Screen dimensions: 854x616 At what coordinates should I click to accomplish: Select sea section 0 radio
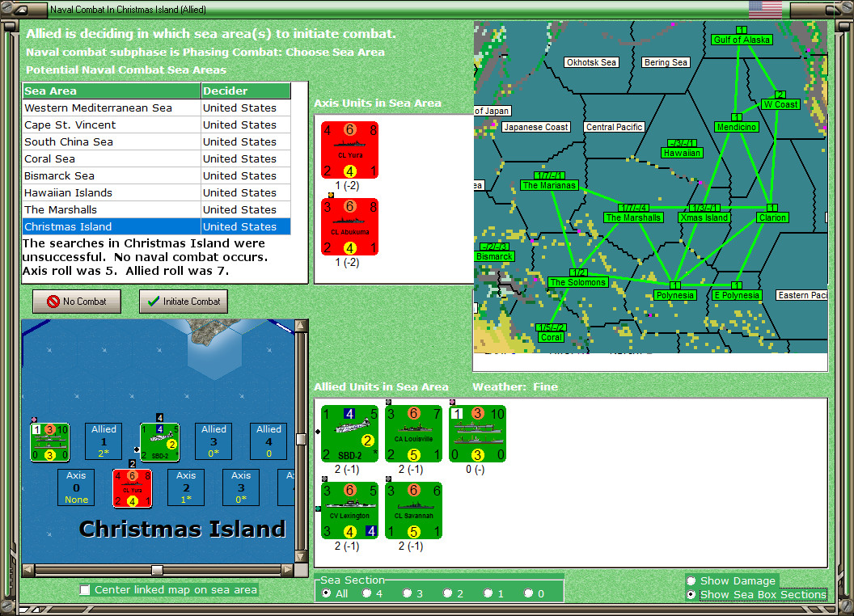pyautogui.click(x=528, y=593)
